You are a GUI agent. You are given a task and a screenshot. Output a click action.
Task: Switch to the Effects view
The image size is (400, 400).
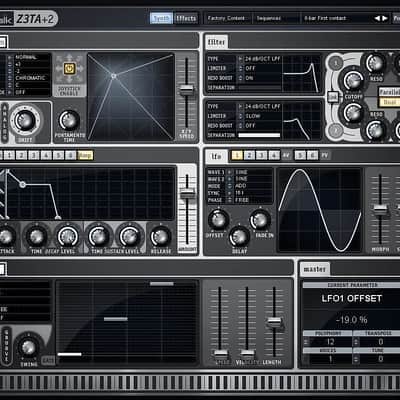186,18
